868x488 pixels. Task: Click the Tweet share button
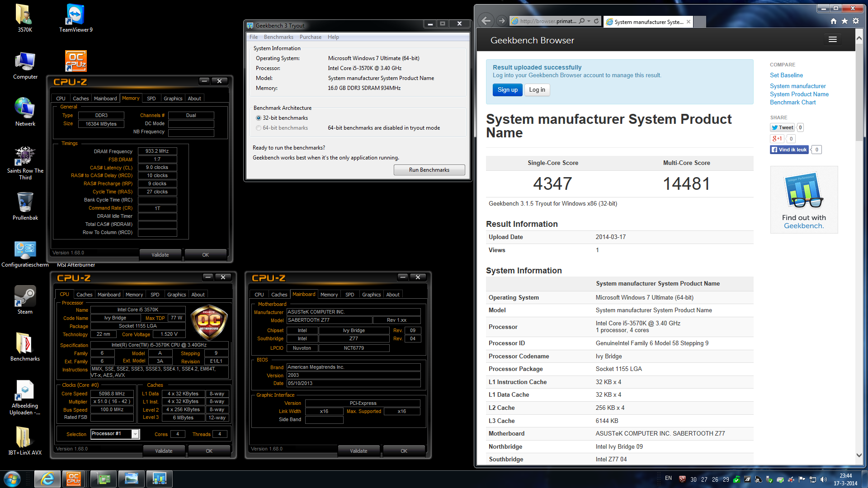point(782,127)
